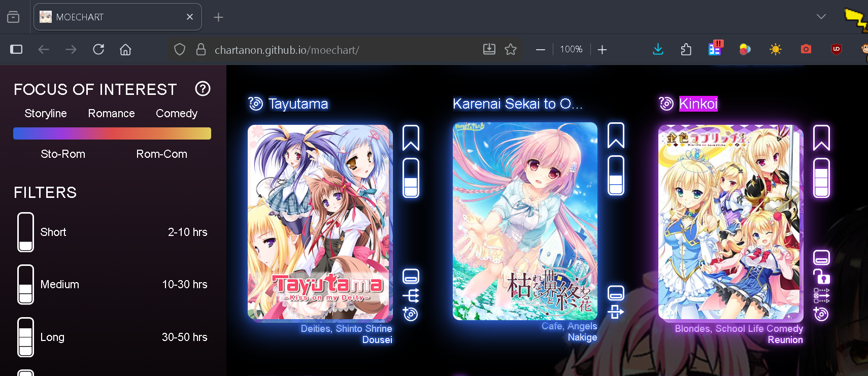Click the choices list icon on Kinkoi card
868x376 pixels.
(x=821, y=295)
